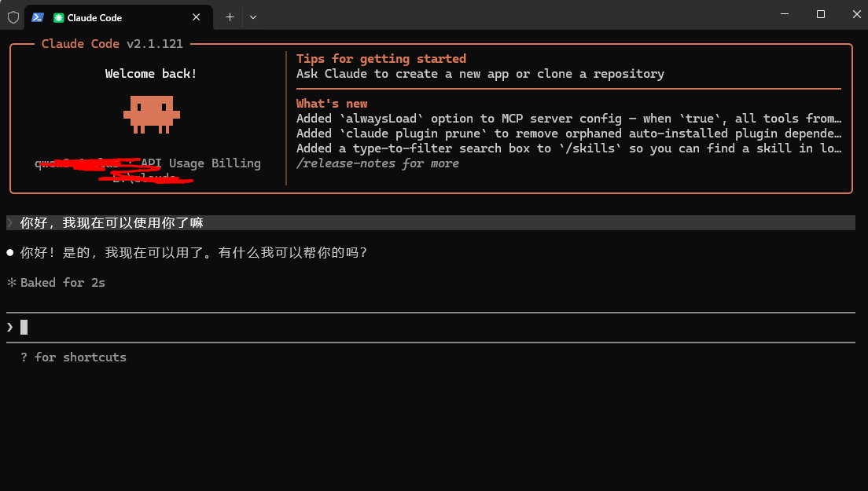Image resolution: width=868 pixels, height=491 pixels.
Task: Click the reply starting '你好！是的'
Action: click(x=193, y=253)
